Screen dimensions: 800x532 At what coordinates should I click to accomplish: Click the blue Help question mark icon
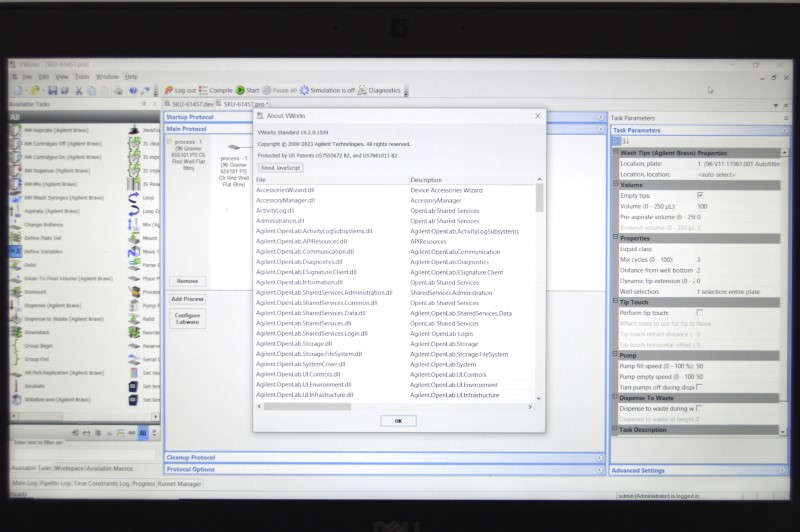coord(133,90)
